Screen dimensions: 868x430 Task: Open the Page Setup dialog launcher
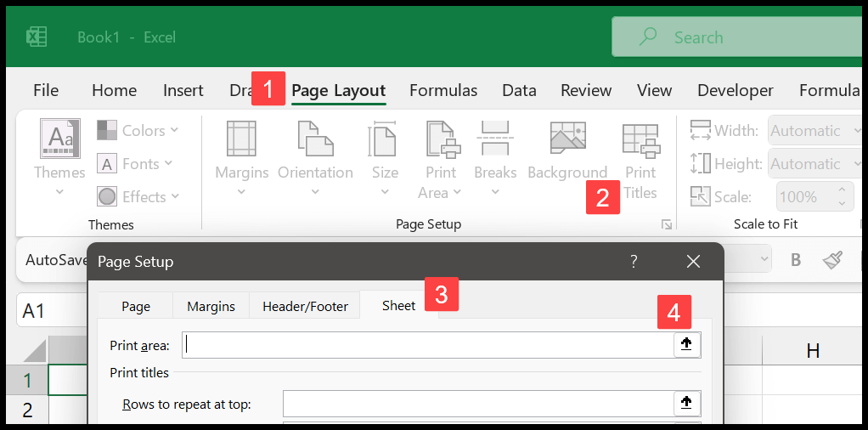667,224
